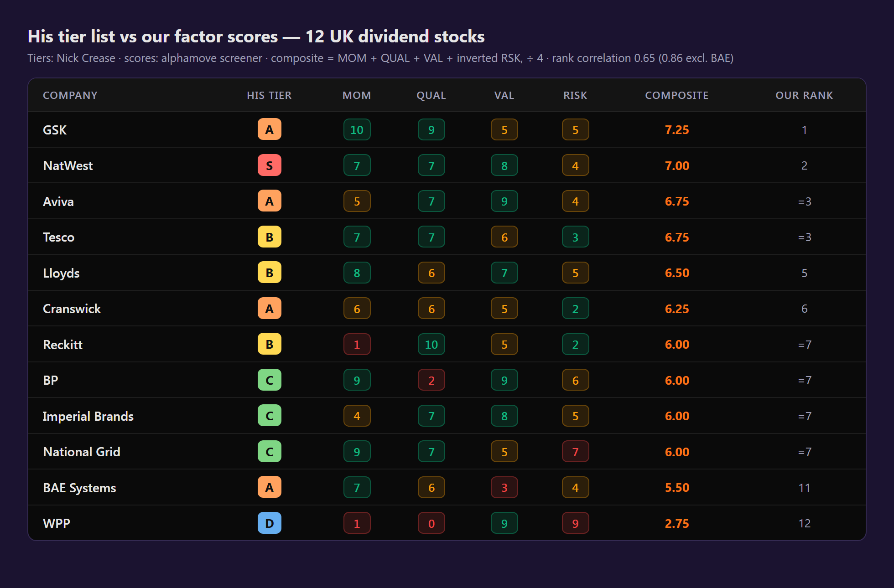Click the S tier badge for NatWest

pyautogui.click(x=269, y=165)
